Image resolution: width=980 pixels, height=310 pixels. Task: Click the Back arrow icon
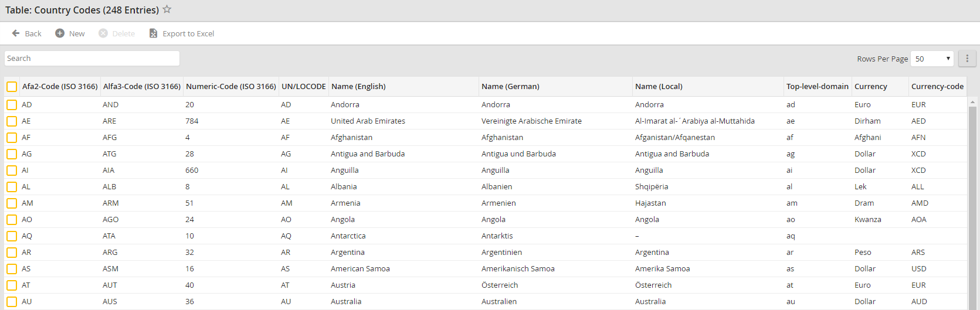pos(16,33)
